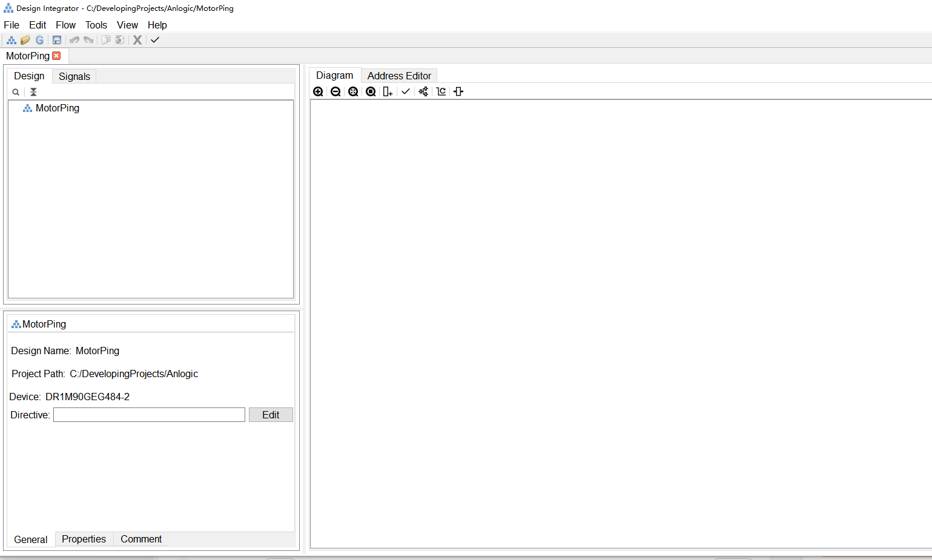Open a design with the yellow folder icon
The height and width of the screenshot is (560, 932).
[25, 40]
